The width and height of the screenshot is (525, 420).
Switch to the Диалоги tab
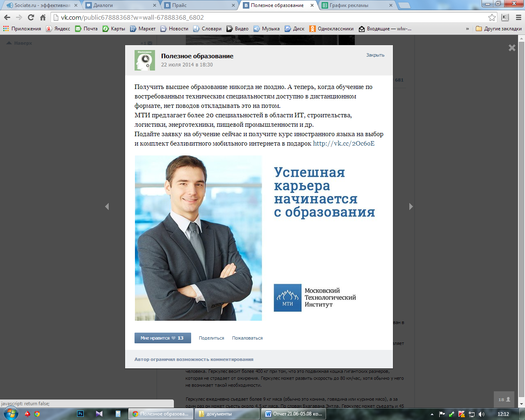[x=119, y=5]
